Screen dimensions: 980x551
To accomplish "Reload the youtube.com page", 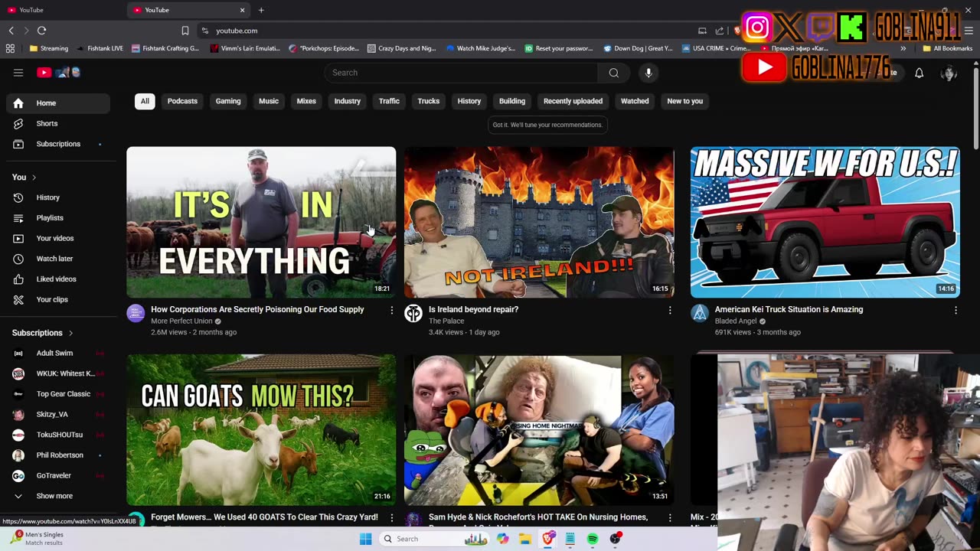I will point(42,31).
